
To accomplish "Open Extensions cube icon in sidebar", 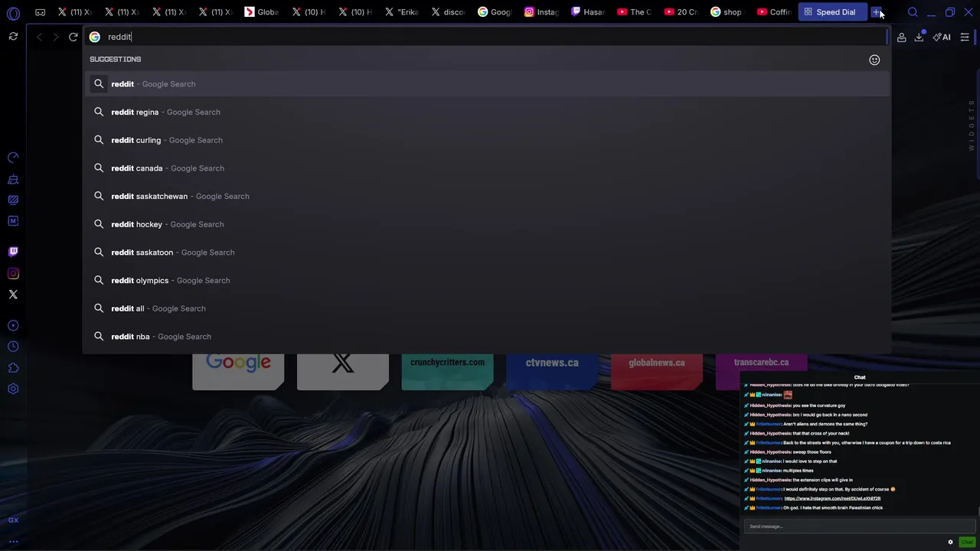I will [x=13, y=368].
